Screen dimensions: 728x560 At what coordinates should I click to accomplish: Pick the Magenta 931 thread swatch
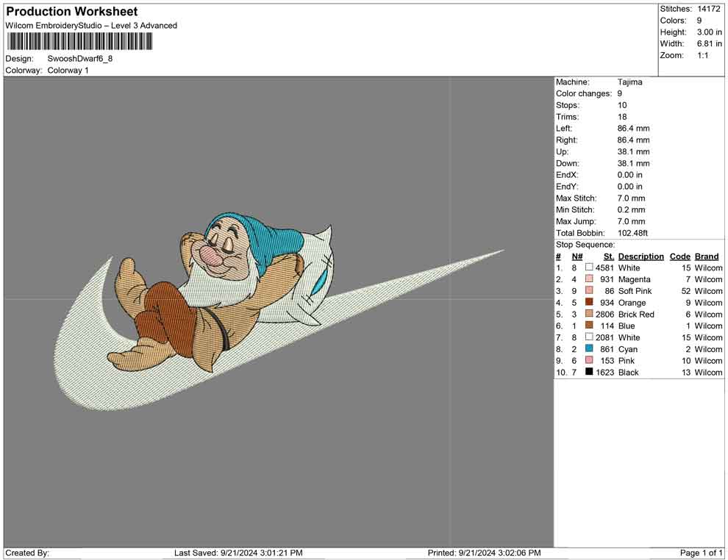click(x=589, y=279)
